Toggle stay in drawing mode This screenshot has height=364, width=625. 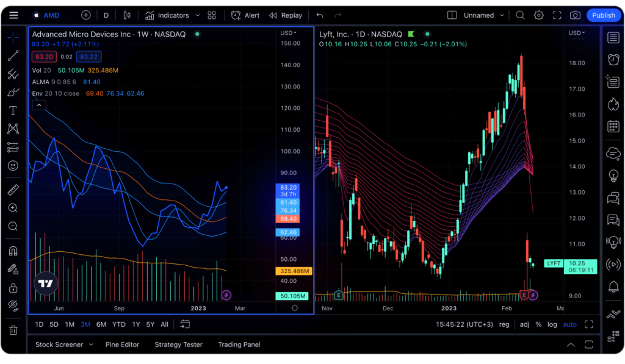13,269
